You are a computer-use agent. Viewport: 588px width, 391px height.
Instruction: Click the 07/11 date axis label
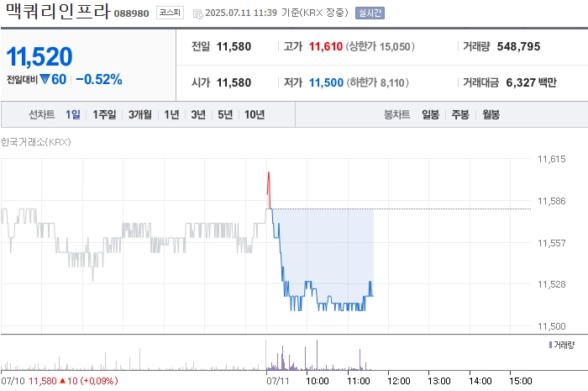click(x=278, y=381)
